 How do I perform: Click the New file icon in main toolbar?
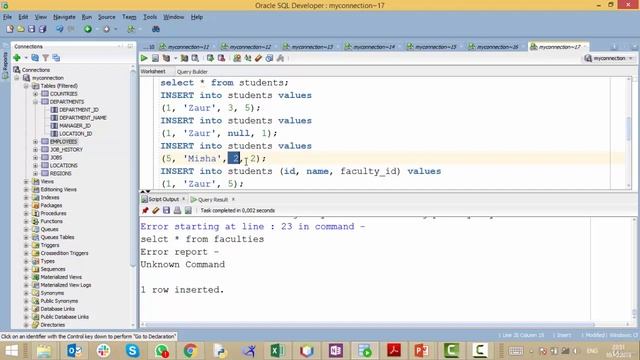pos(10,29)
